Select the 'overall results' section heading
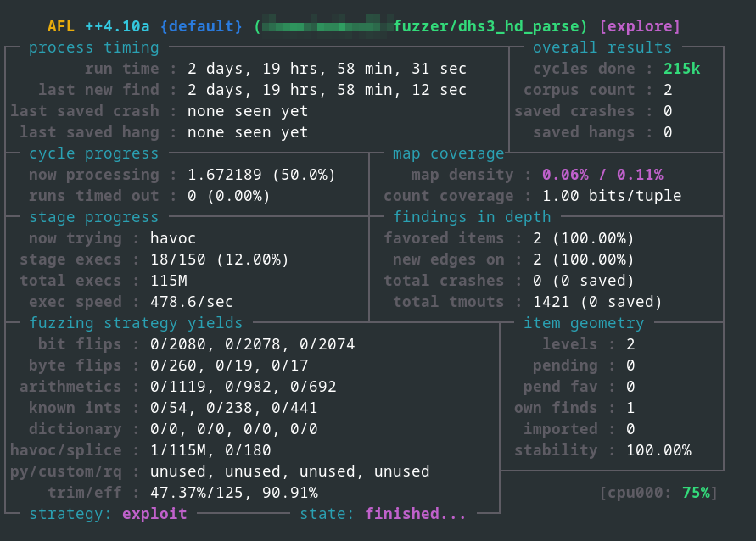This screenshot has height=541, width=756. pos(602,47)
